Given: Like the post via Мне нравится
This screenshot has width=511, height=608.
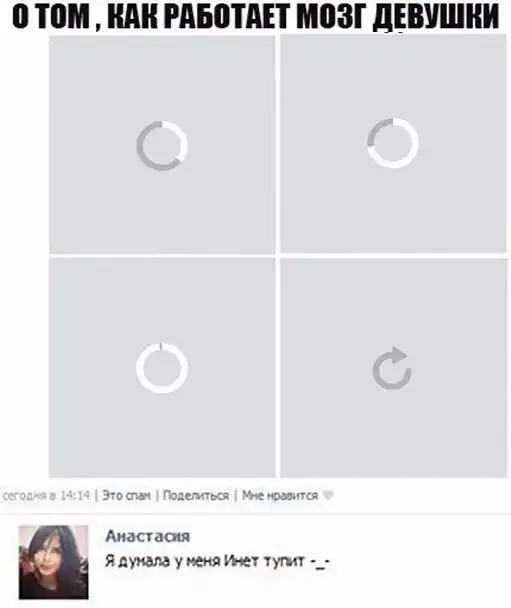Looking at the screenshot, I should 280,495.
